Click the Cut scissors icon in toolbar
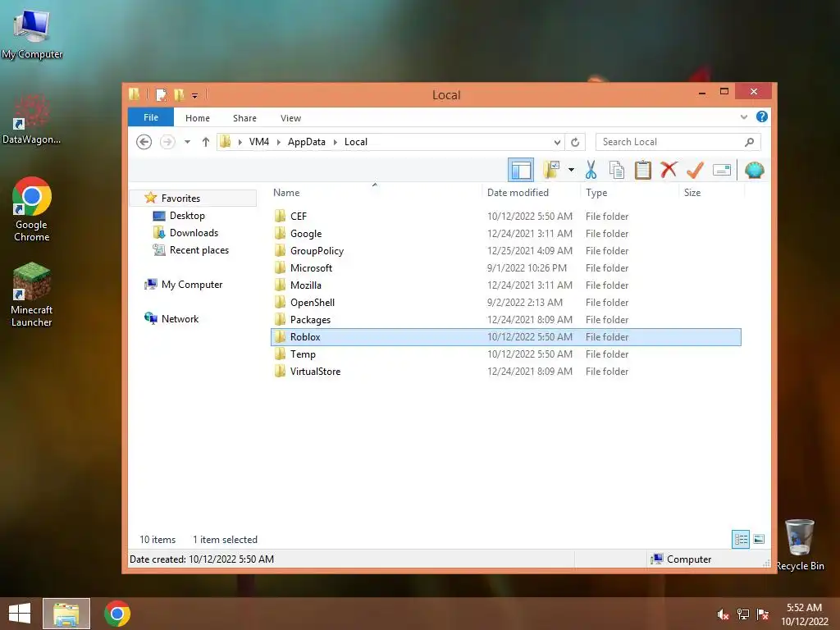 [591, 170]
